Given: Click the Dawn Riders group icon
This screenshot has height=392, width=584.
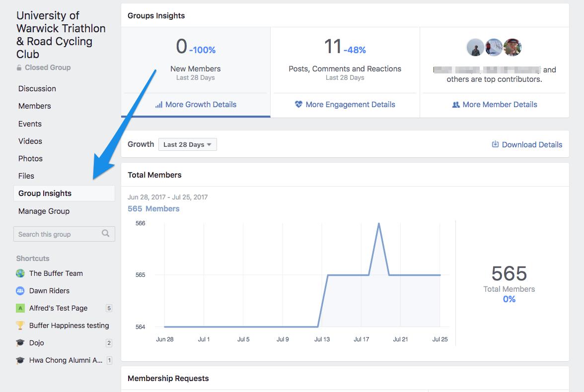Looking at the screenshot, I should pyautogui.click(x=20, y=291).
